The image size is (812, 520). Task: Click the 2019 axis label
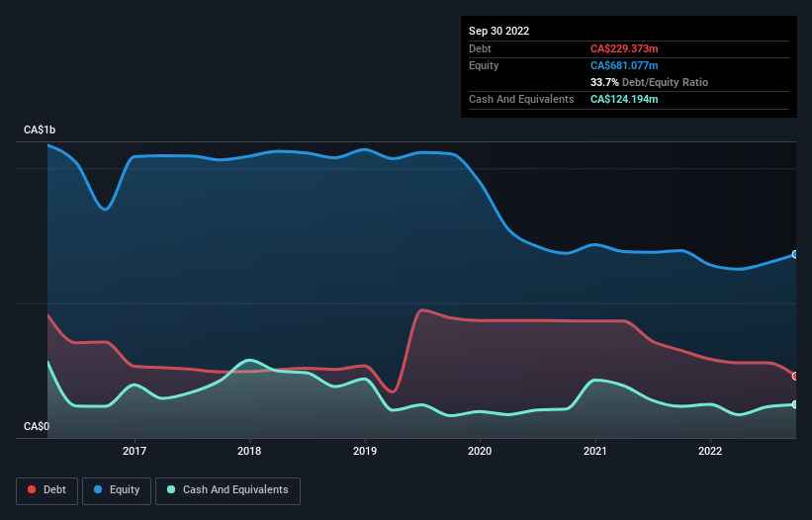click(x=365, y=451)
